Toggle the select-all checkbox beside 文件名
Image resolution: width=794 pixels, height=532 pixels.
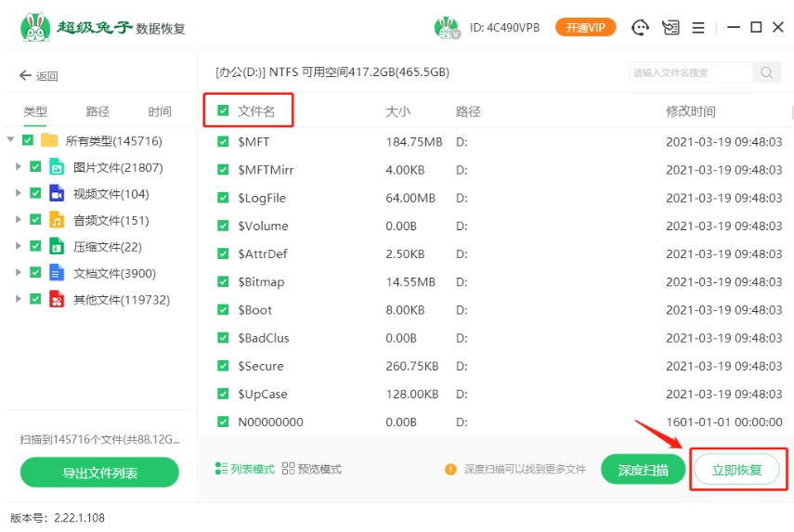click(223, 111)
